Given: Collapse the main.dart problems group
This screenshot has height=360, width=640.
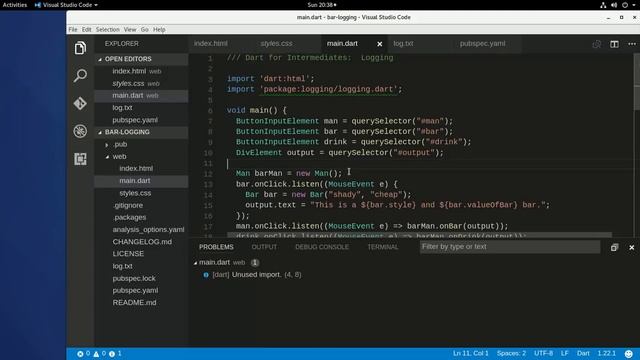Looking at the screenshot, I should [x=195, y=263].
